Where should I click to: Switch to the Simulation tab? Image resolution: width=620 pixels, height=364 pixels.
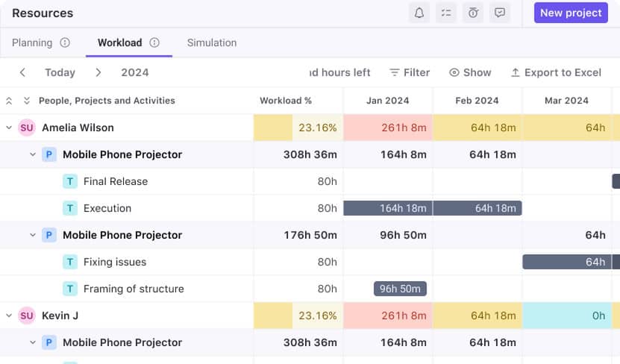pos(212,43)
